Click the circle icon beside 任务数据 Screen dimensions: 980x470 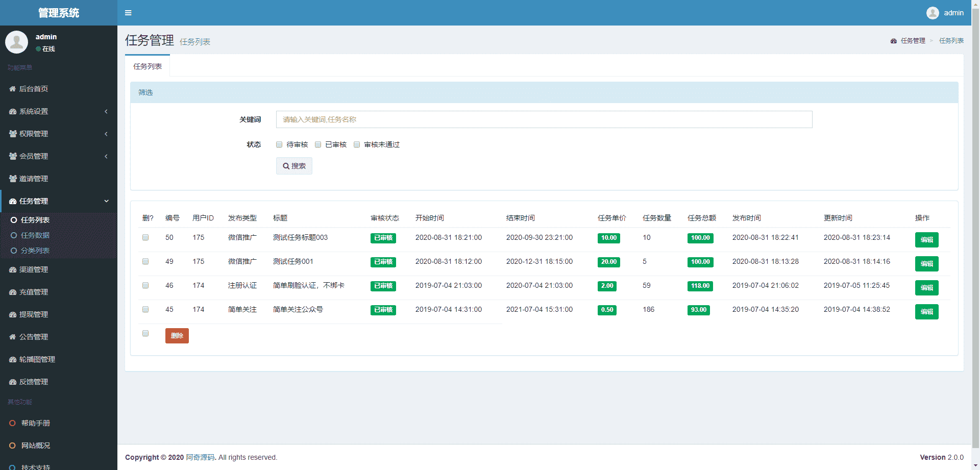click(14, 235)
